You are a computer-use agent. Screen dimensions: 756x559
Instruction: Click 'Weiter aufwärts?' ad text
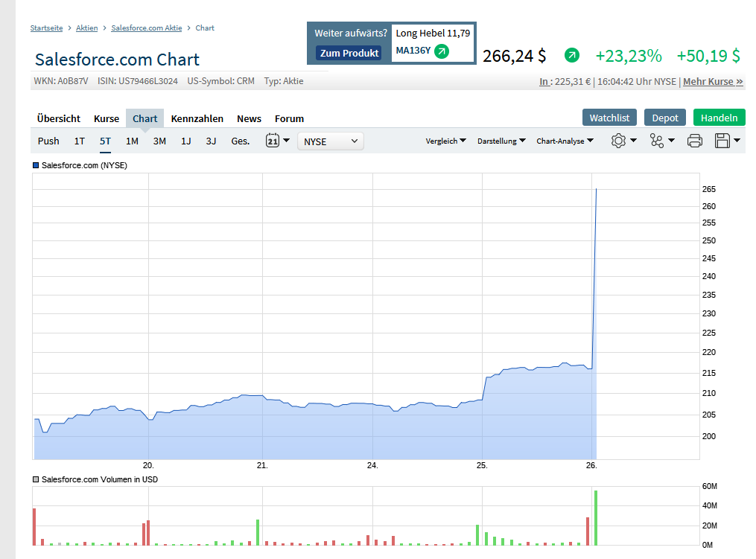tap(351, 33)
